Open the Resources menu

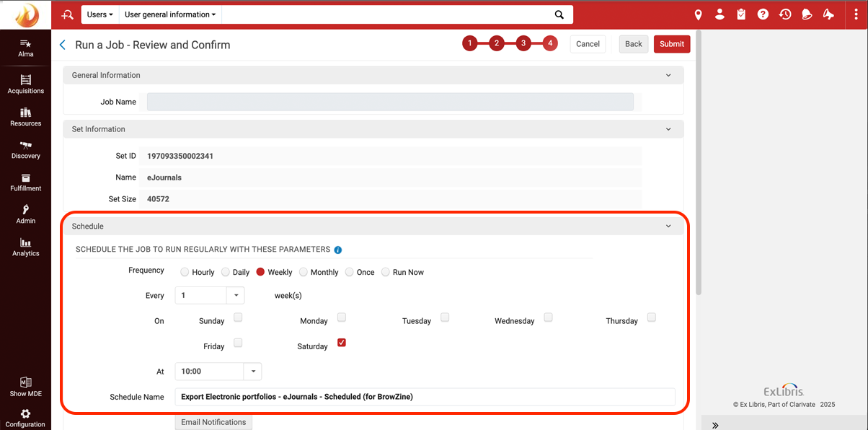pos(26,117)
